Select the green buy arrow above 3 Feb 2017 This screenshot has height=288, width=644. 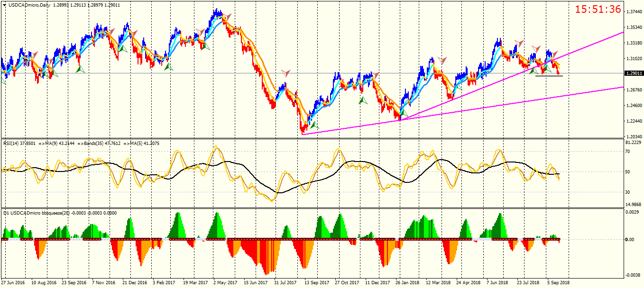tap(167, 66)
